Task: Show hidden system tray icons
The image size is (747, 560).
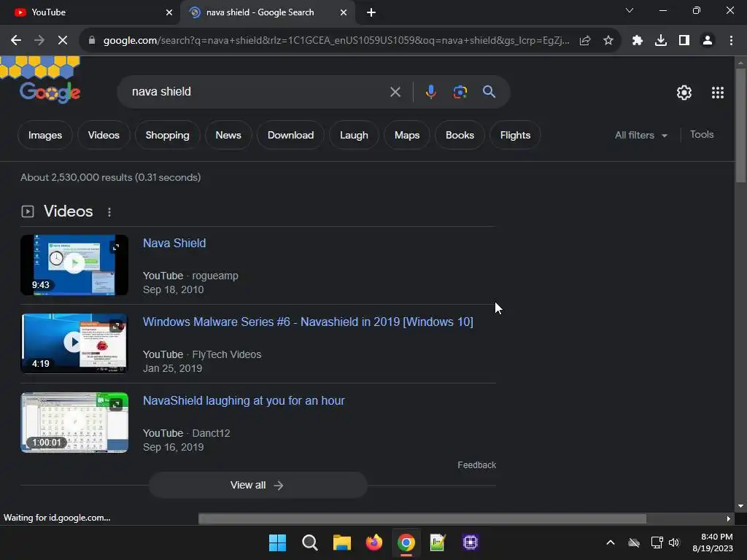Action: pyautogui.click(x=611, y=542)
